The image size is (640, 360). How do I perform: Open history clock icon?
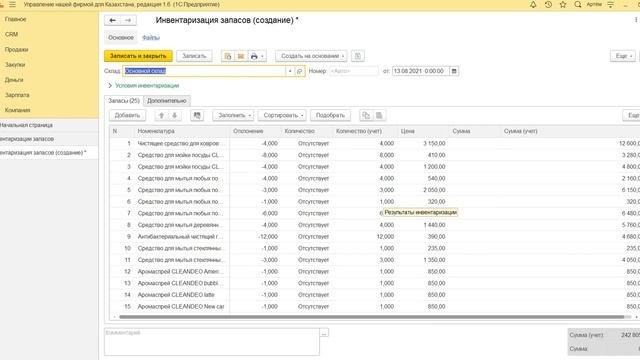[548, 4]
